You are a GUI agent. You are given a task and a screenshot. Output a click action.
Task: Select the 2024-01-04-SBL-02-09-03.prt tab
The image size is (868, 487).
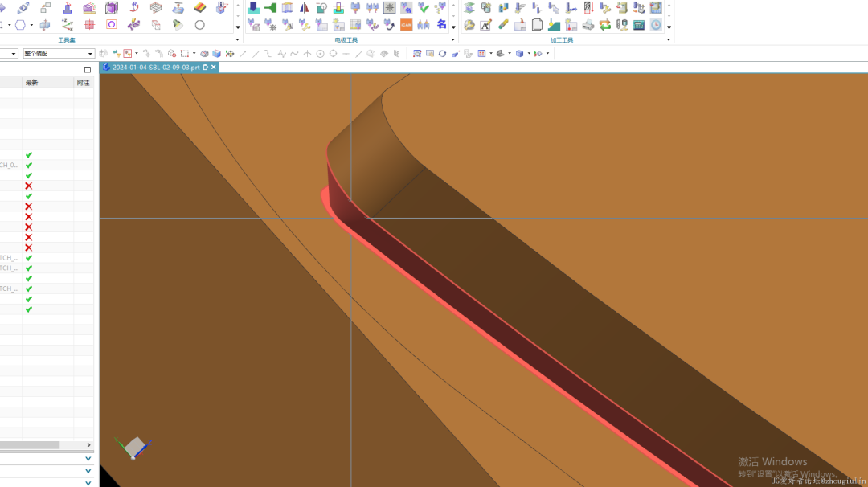point(155,68)
